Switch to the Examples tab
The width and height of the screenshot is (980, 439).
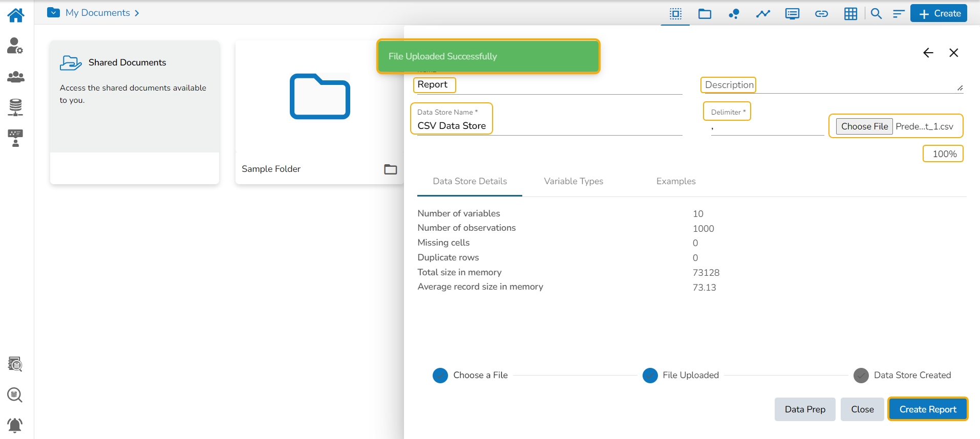[676, 181]
